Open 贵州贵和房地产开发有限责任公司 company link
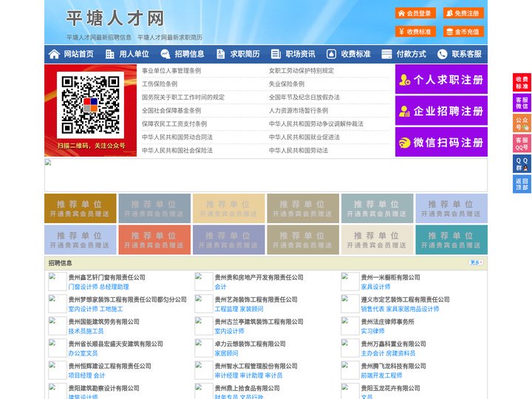Image resolution: width=532 pixels, height=399 pixels. point(259,277)
